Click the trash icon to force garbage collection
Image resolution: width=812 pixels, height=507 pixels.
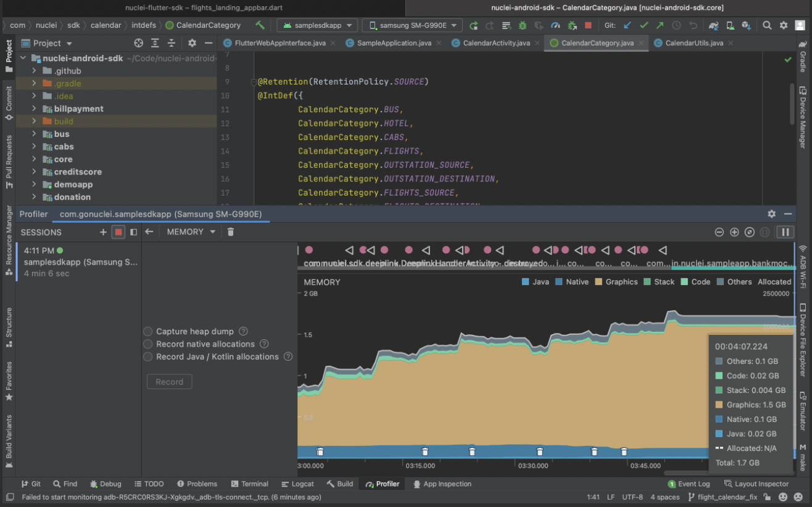coord(231,232)
